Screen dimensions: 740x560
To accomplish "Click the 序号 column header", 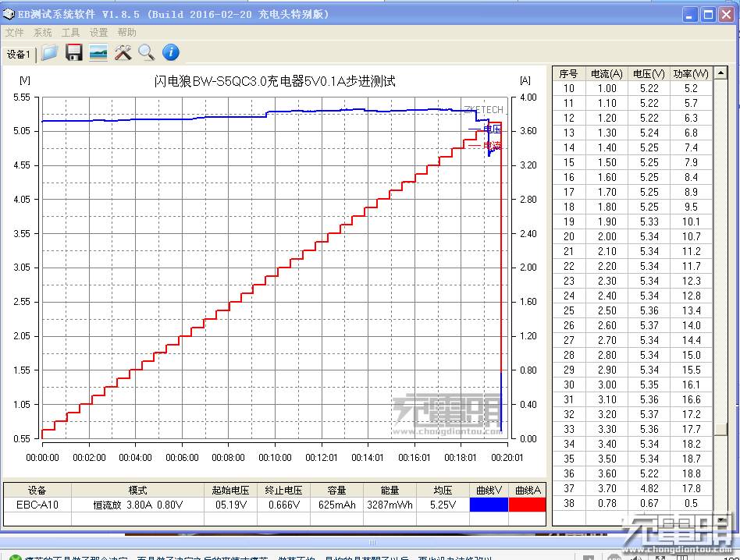I will pyautogui.click(x=569, y=74).
